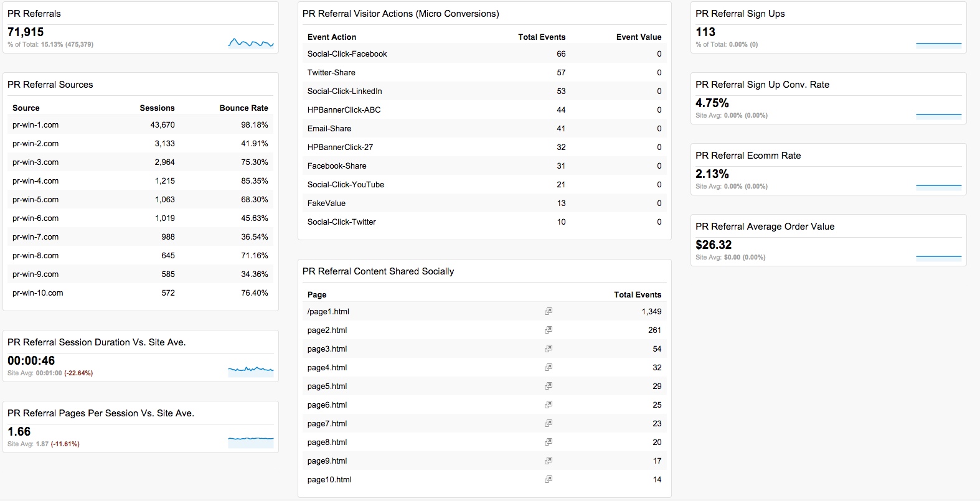980x501 pixels.
Task: Click the page5.html page name
Action: tap(327, 386)
